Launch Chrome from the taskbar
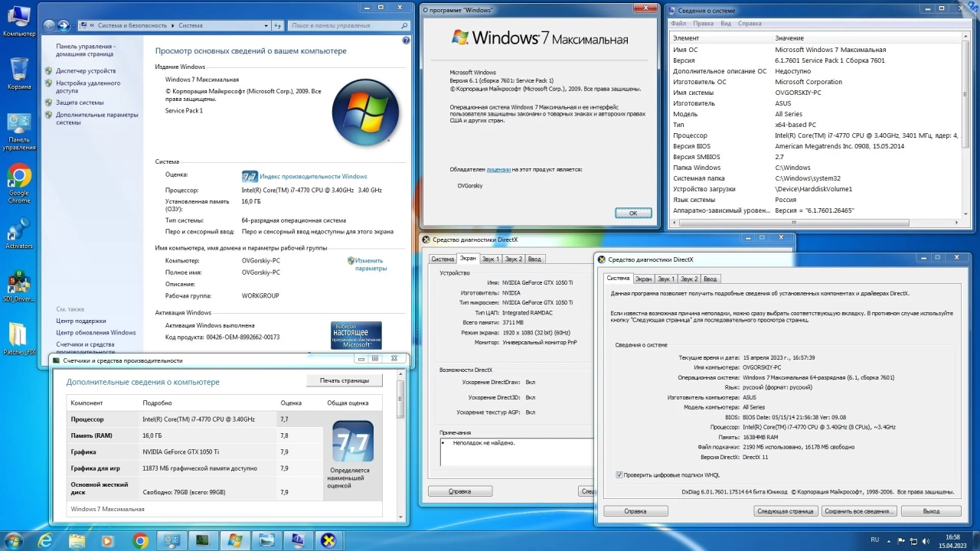Image resolution: width=980 pixels, height=551 pixels. (140, 541)
